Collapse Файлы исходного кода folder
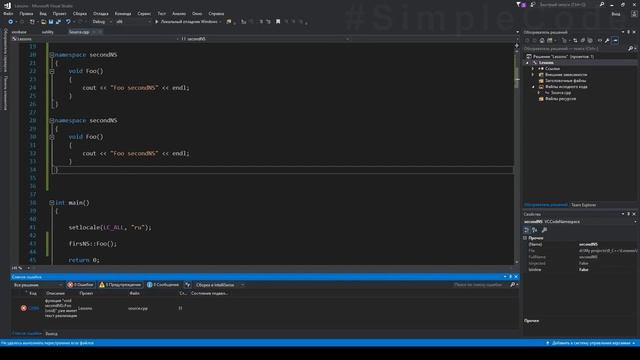The height and width of the screenshot is (360, 640). point(533,87)
